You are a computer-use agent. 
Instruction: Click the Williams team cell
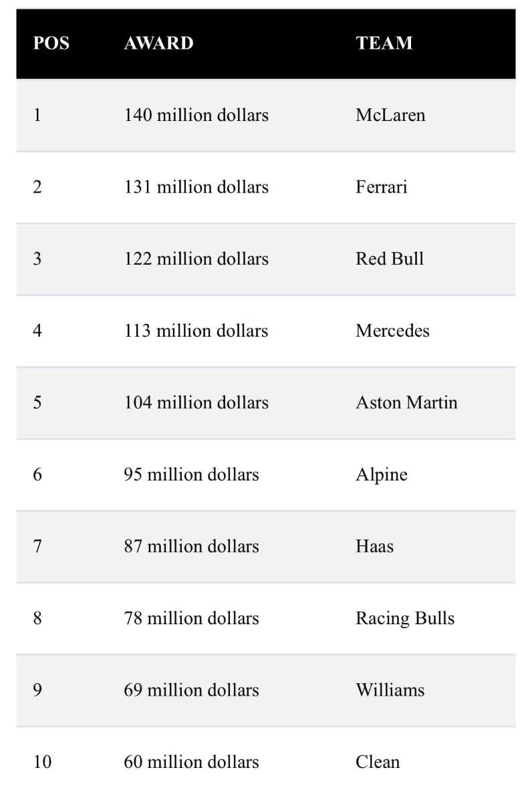pyautogui.click(x=390, y=690)
